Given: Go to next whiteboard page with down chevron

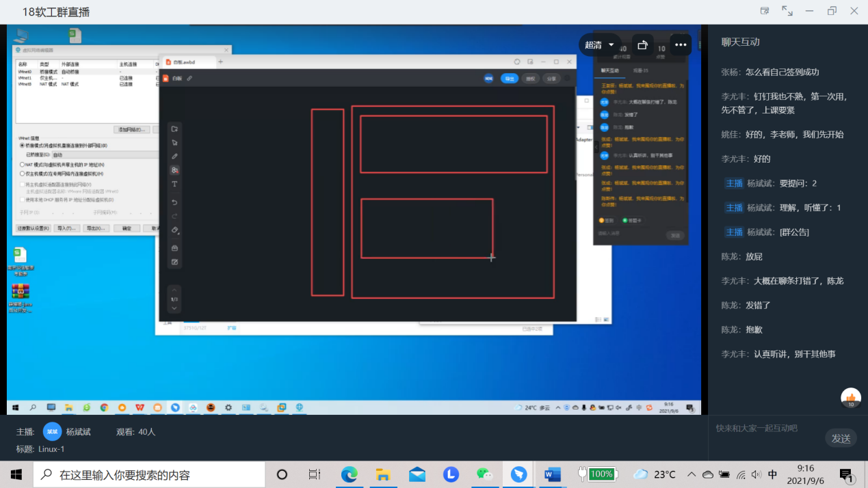Looking at the screenshot, I should pos(174,309).
